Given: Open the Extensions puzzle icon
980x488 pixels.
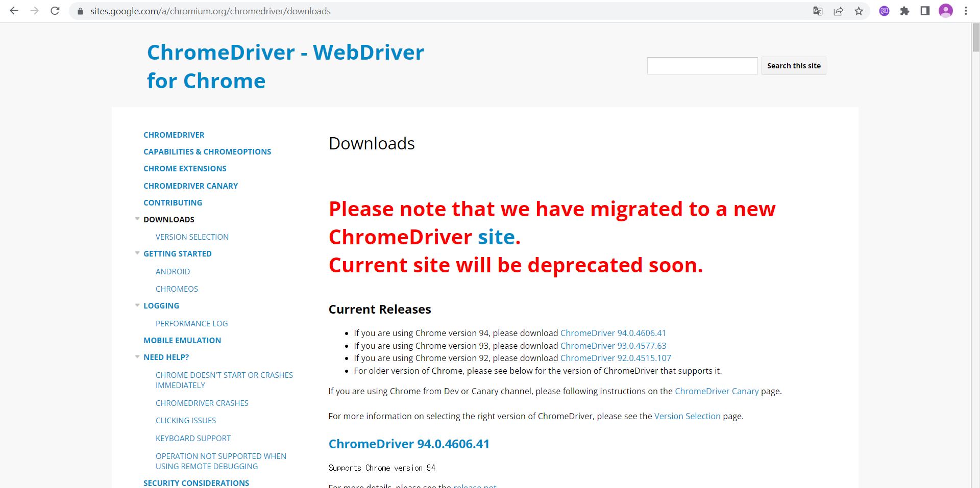Looking at the screenshot, I should [x=905, y=11].
